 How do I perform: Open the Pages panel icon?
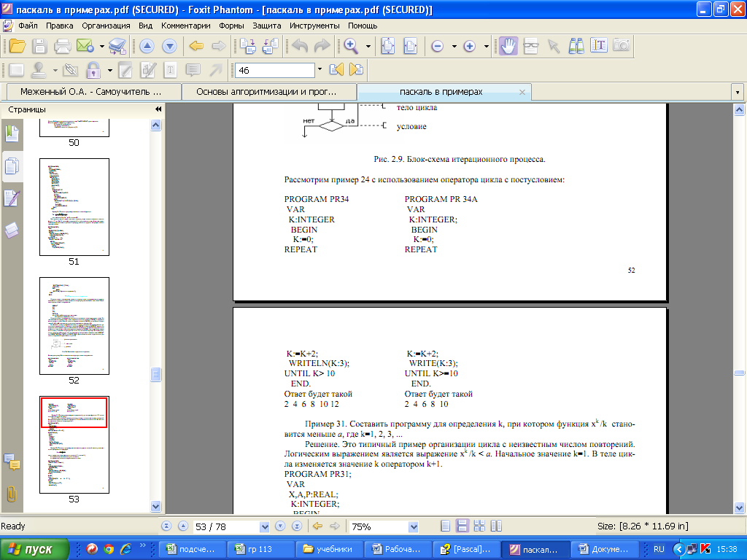coord(12,166)
